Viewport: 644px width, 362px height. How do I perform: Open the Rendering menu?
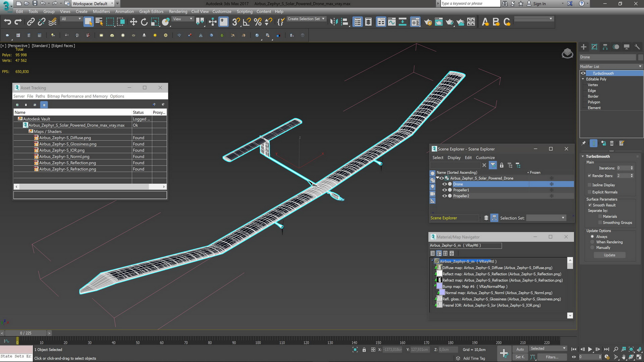[x=178, y=11]
